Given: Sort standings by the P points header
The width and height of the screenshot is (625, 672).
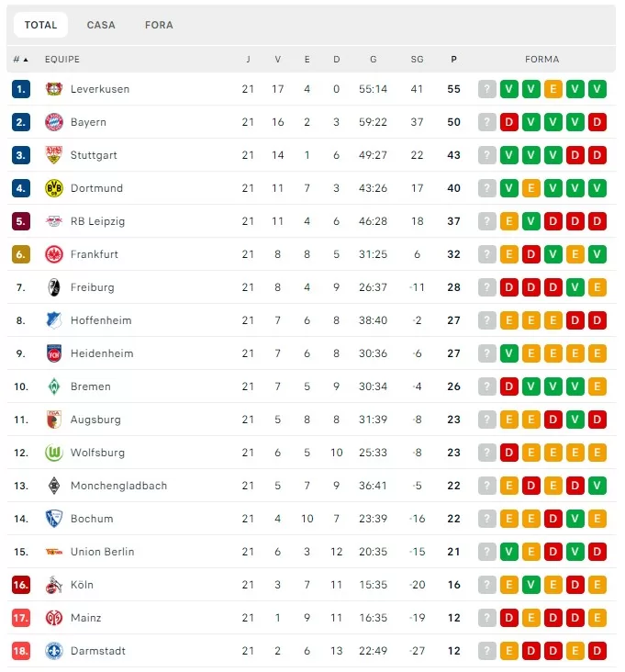Looking at the screenshot, I should [x=453, y=60].
